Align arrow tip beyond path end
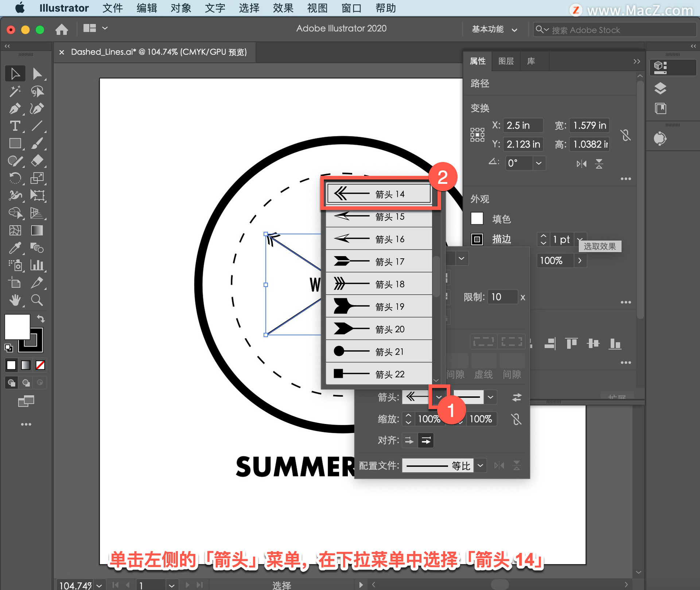The height and width of the screenshot is (590, 700). coord(409,441)
